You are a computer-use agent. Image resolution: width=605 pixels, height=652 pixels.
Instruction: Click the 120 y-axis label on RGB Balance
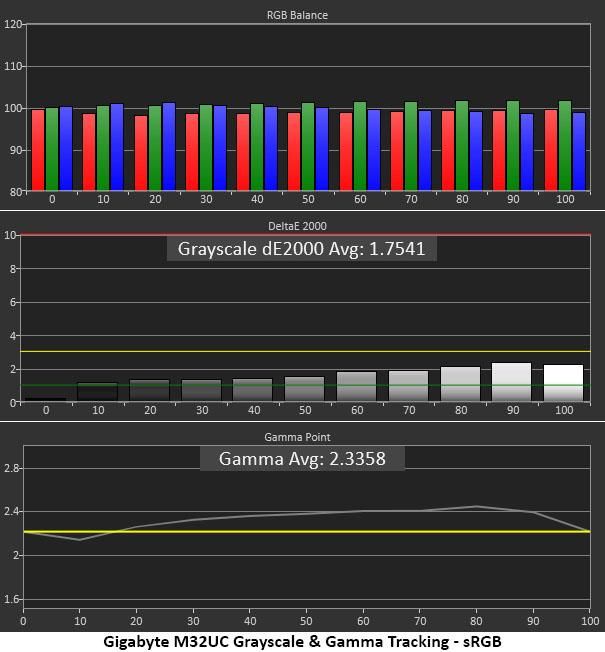pyautogui.click(x=12, y=24)
